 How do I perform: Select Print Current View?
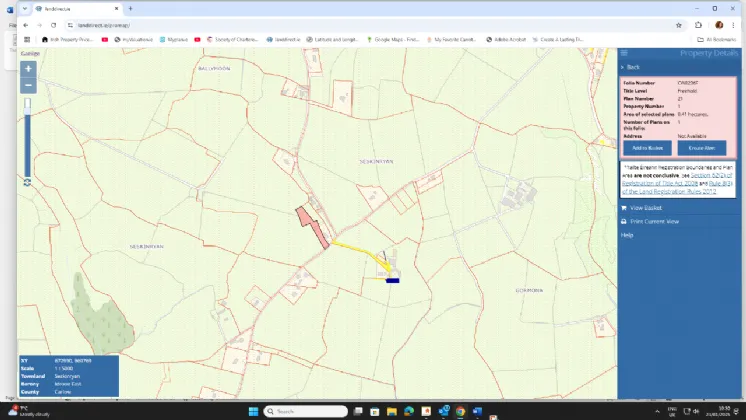[654, 221]
